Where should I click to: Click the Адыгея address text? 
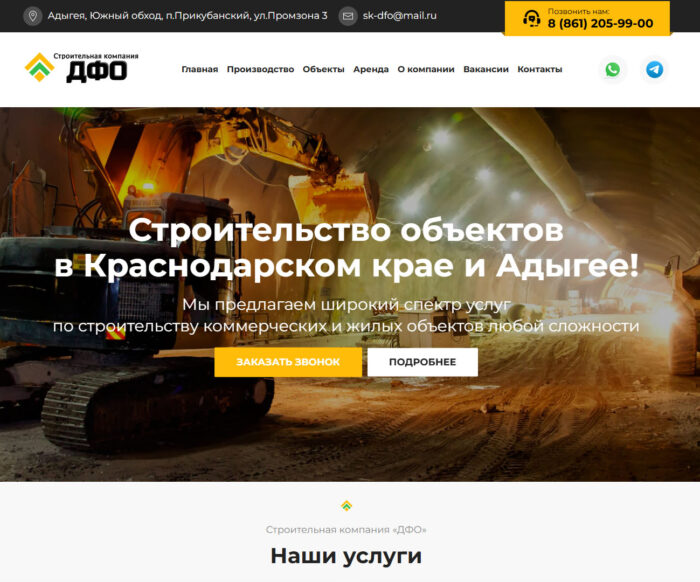pos(187,16)
